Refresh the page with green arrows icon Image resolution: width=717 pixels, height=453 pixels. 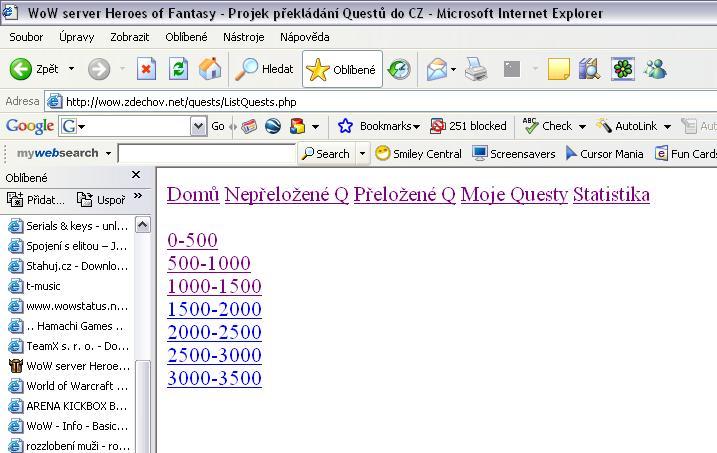click(178, 69)
